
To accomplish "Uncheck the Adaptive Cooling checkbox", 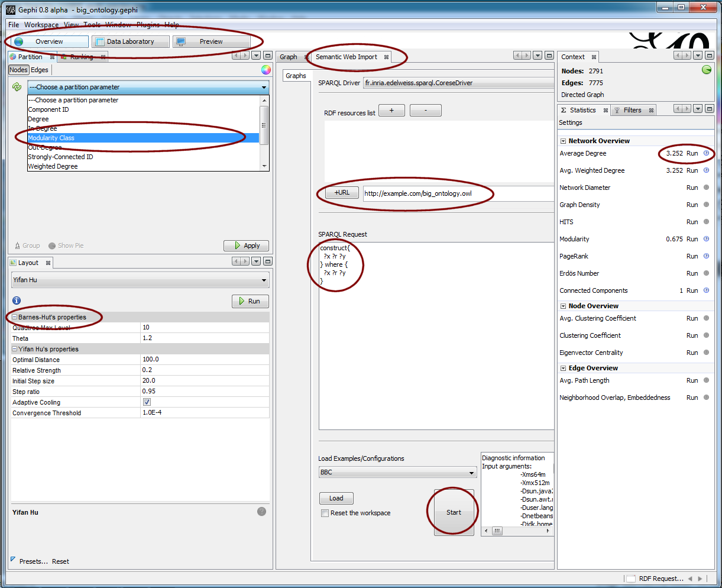I will coord(147,402).
